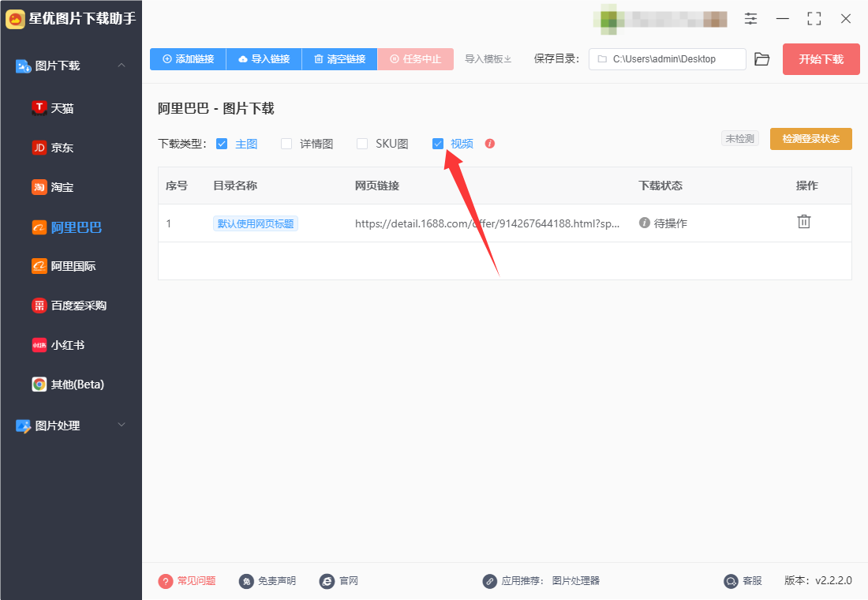Click the 图片处理 section icon
This screenshot has height=600, width=868.
23,426
